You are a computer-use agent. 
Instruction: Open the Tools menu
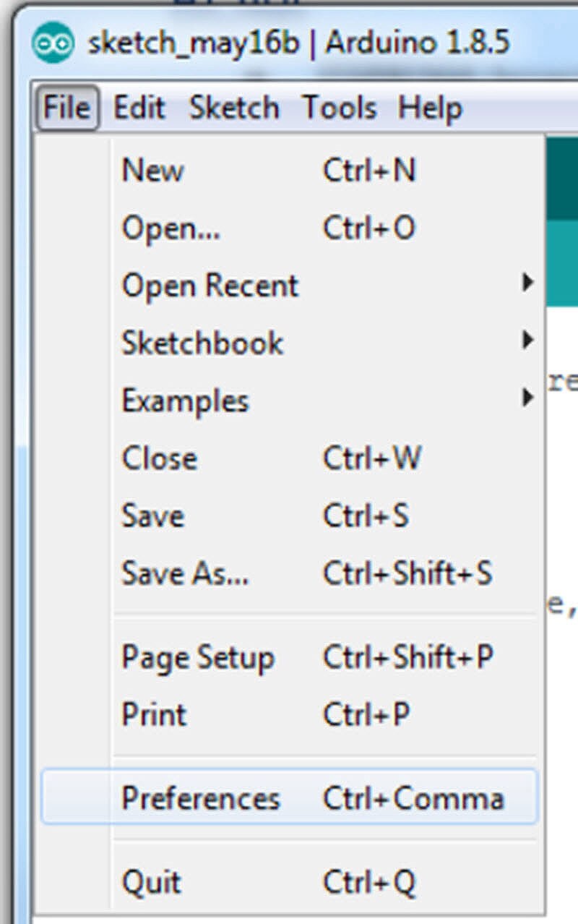[339, 108]
